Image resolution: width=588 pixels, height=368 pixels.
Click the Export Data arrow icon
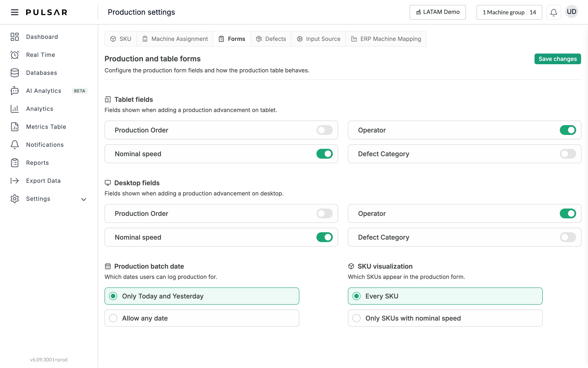point(14,181)
